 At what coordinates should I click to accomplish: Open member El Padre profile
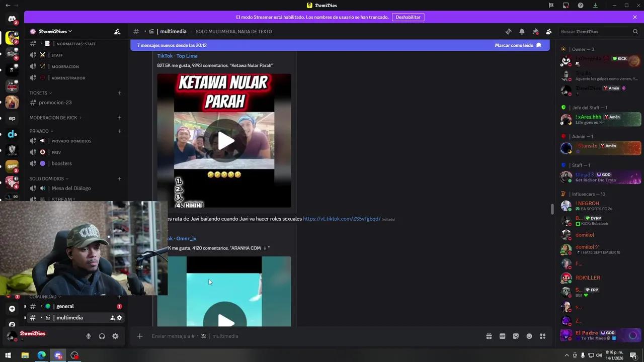(600, 335)
